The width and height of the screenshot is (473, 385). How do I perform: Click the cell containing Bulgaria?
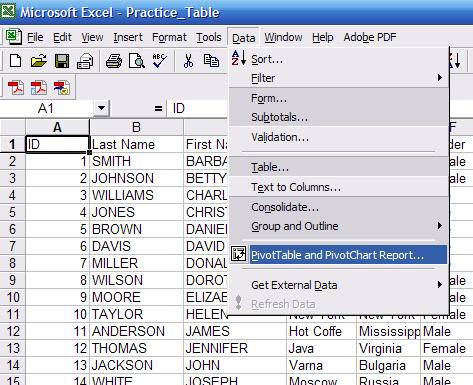(389, 365)
